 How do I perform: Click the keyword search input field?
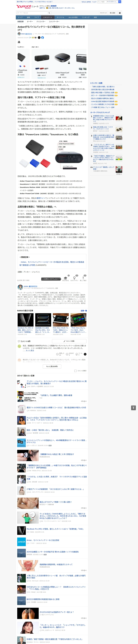32,13
